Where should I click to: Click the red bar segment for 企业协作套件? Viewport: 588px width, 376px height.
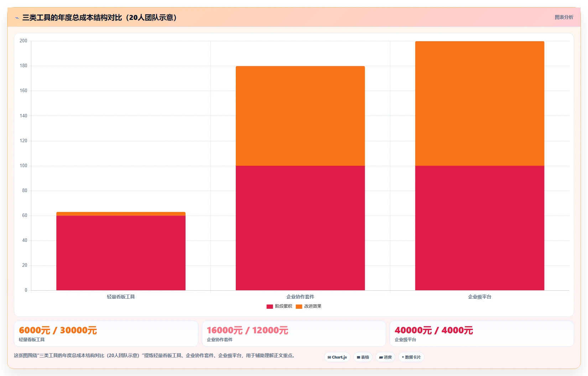tap(300, 228)
